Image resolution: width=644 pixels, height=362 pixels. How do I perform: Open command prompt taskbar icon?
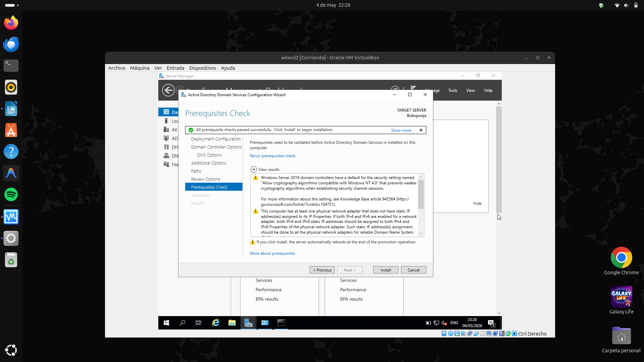(281, 323)
